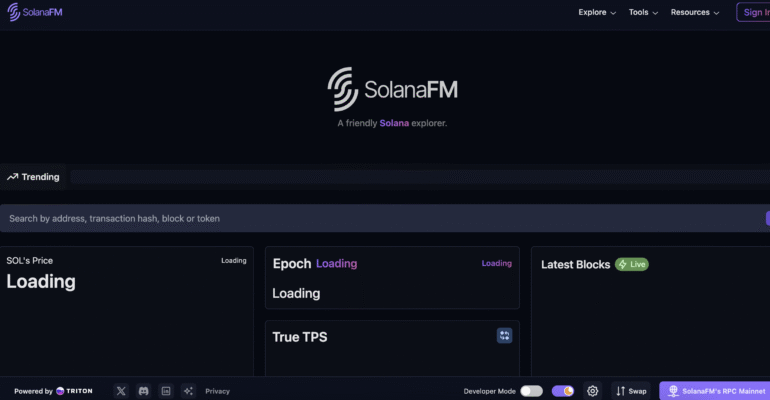Expand the Resources dropdown menu
Screen dimensions: 770x400
click(695, 13)
